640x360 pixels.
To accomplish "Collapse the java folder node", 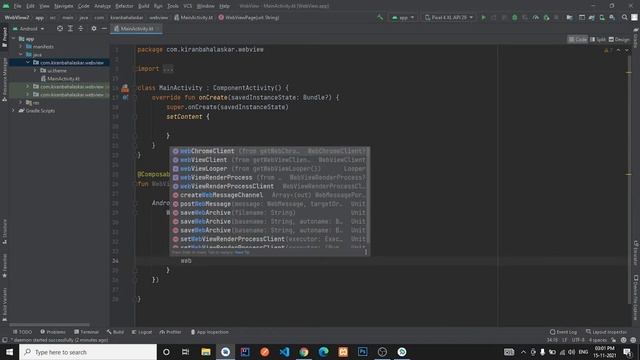I will click(21, 54).
